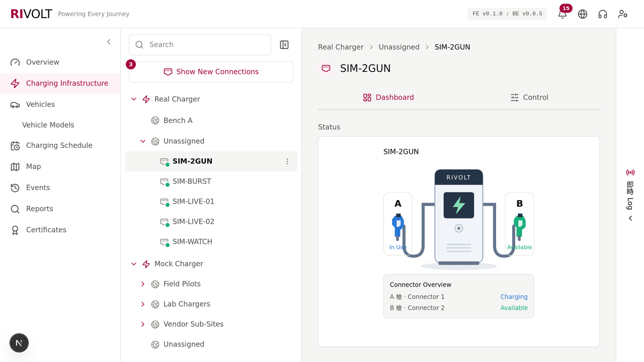Click the Search input field
This screenshot has height=362, width=644.
[200, 45]
